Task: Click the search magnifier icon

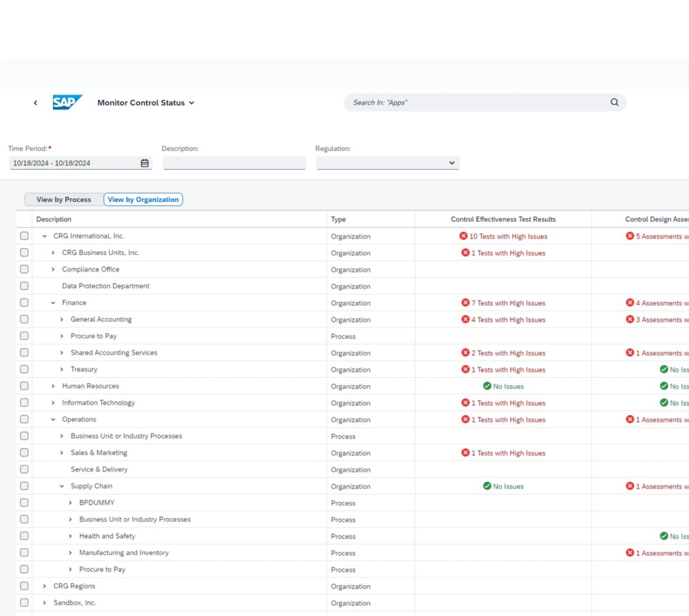Action: 614,102
